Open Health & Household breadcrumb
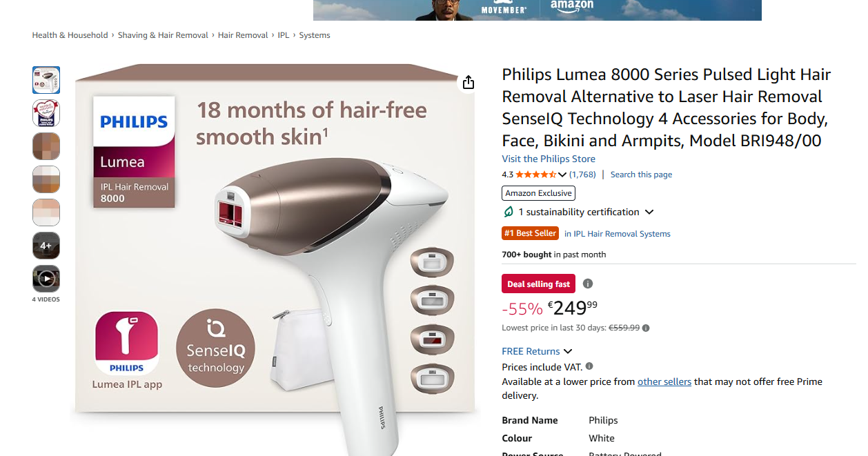This screenshot has height=456, width=868. pos(70,35)
